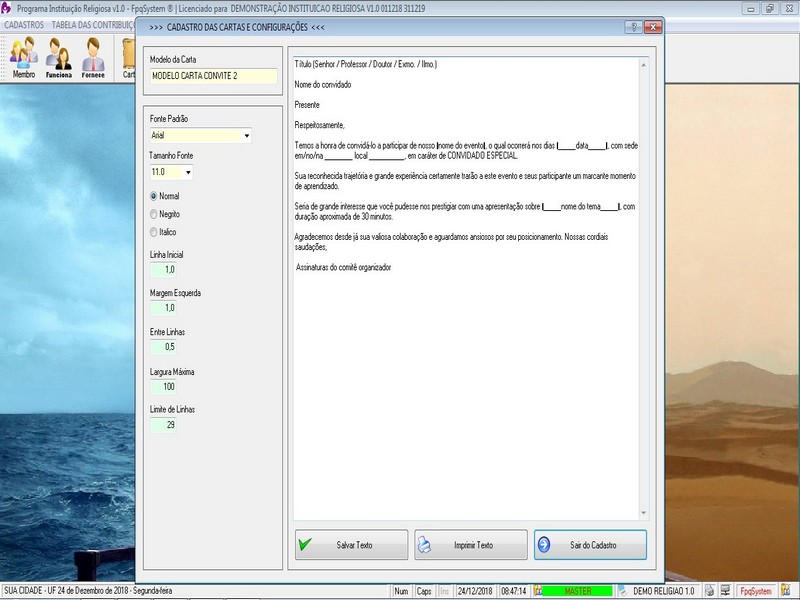Screen dimensions: 800x600
Task: Click the blue arrow icon on Sair do Cadastro
Action: (544, 544)
